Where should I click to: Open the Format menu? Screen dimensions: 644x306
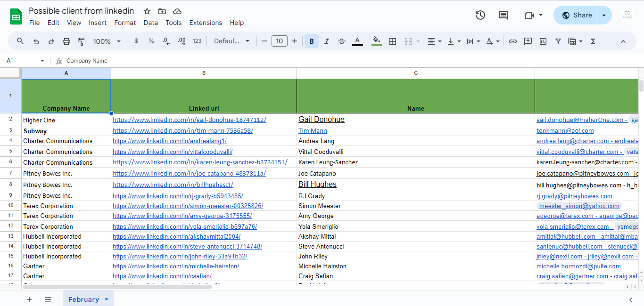(125, 23)
